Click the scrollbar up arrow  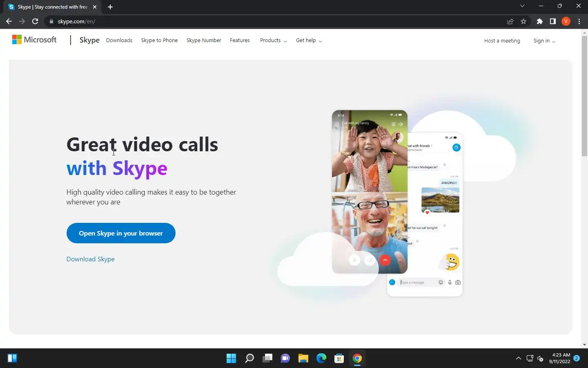click(584, 32)
